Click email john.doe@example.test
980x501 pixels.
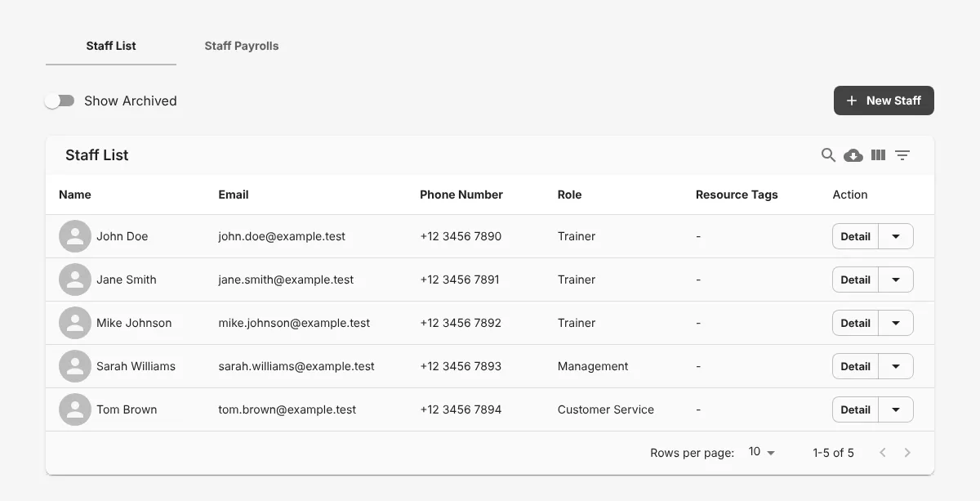[282, 236]
